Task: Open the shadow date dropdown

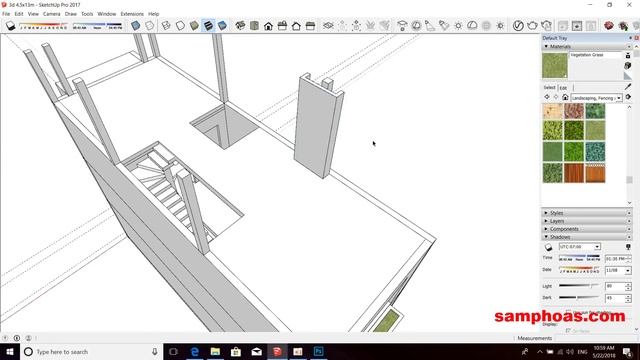Action: [628, 271]
